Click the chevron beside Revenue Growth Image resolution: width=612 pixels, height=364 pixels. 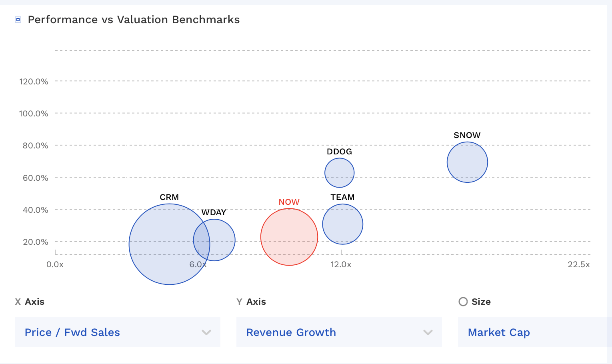click(428, 332)
